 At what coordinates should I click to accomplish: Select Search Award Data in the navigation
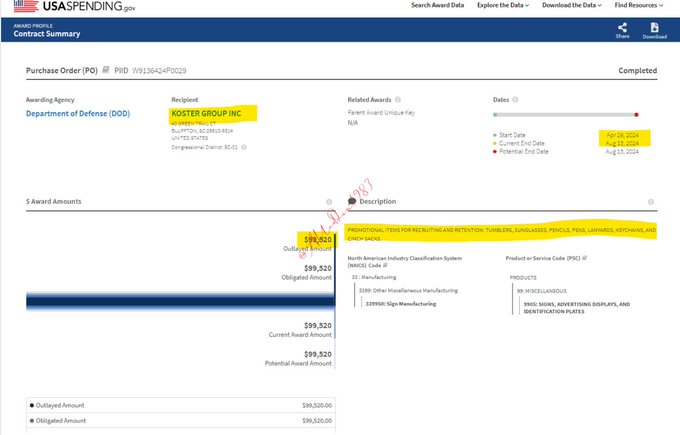(438, 5)
